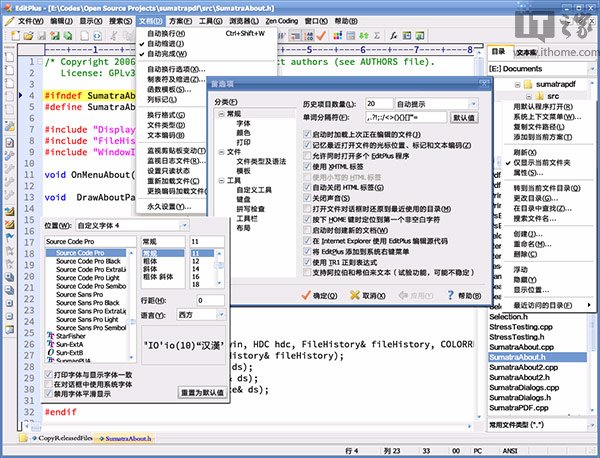Click the blue wrench icon in left toolbar
600x458 pixels.
click(x=10, y=155)
